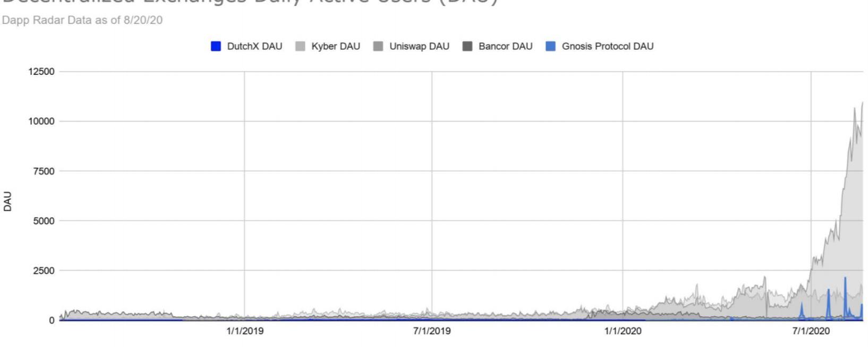The height and width of the screenshot is (347, 868).
Task: Select the DutchX DAU legend label
Action: point(254,46)
